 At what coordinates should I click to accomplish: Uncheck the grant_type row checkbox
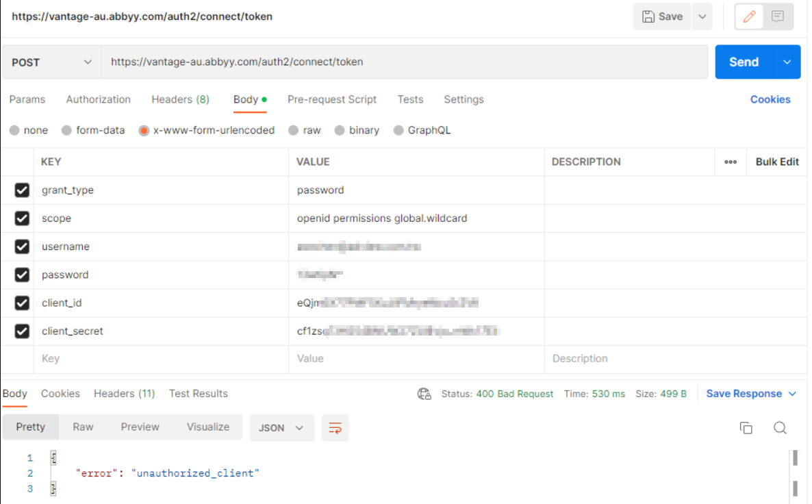pos(22,190)
